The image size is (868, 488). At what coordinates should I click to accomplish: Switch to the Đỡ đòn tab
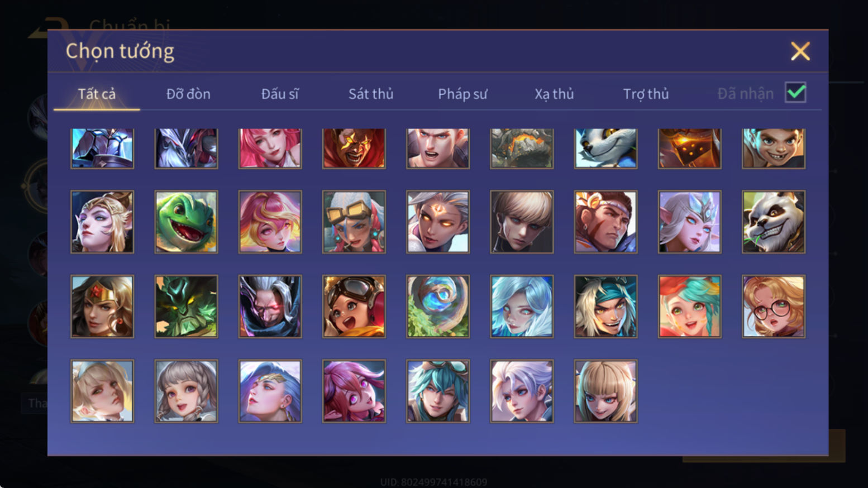pos(188,94)
